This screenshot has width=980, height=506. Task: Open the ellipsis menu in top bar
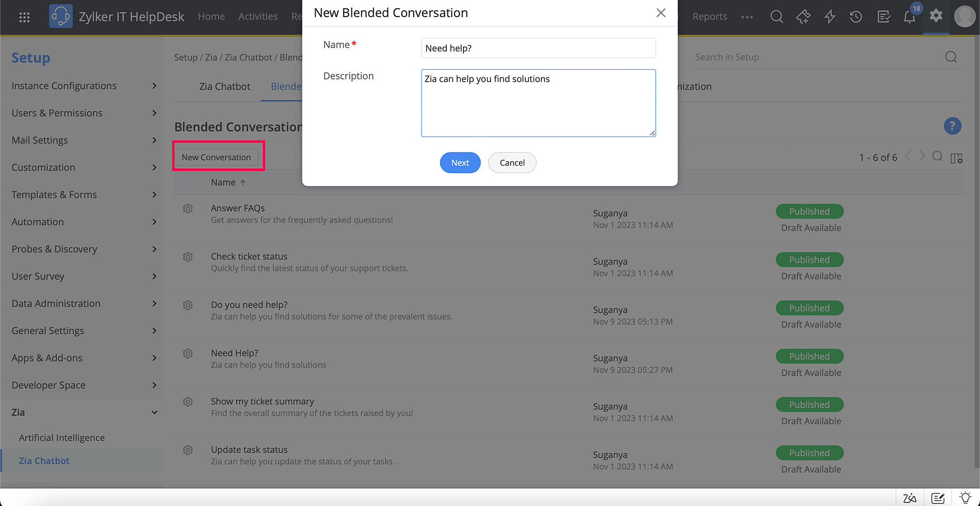click(x=747, y=16)
